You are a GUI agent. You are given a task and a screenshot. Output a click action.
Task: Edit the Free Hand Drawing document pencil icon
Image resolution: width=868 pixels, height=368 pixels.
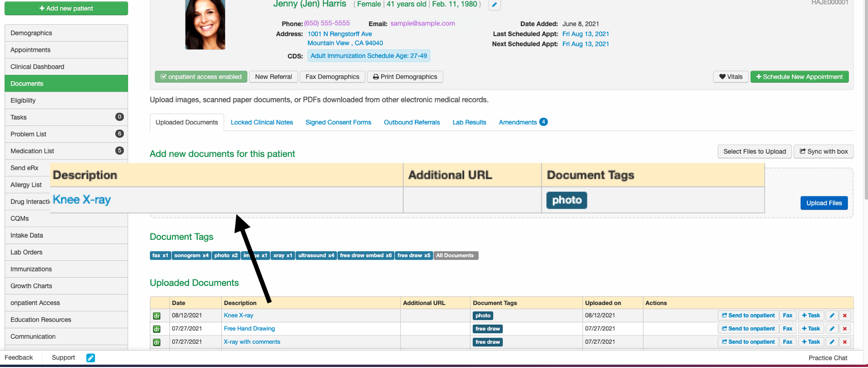coord(832,329)
